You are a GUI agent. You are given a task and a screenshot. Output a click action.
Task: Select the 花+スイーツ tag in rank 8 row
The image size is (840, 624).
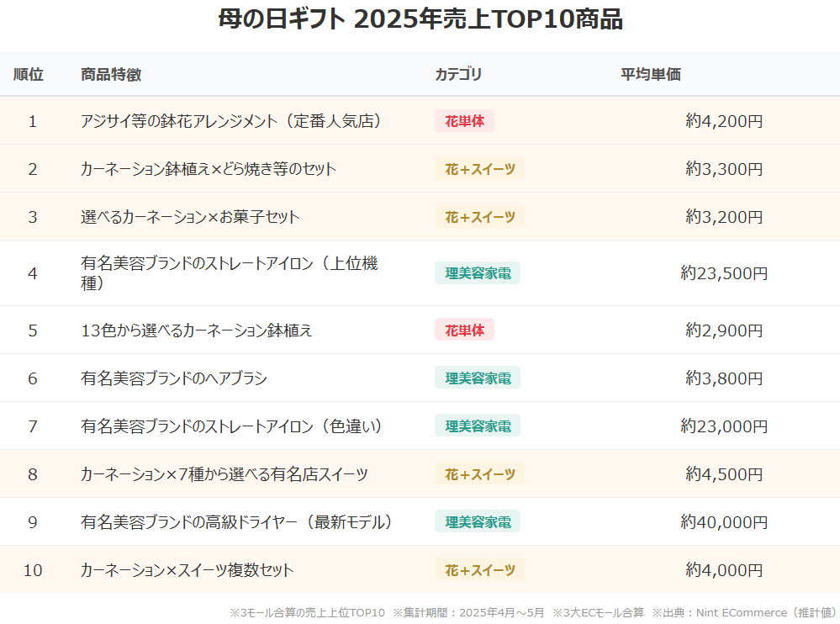pos(479,474)
